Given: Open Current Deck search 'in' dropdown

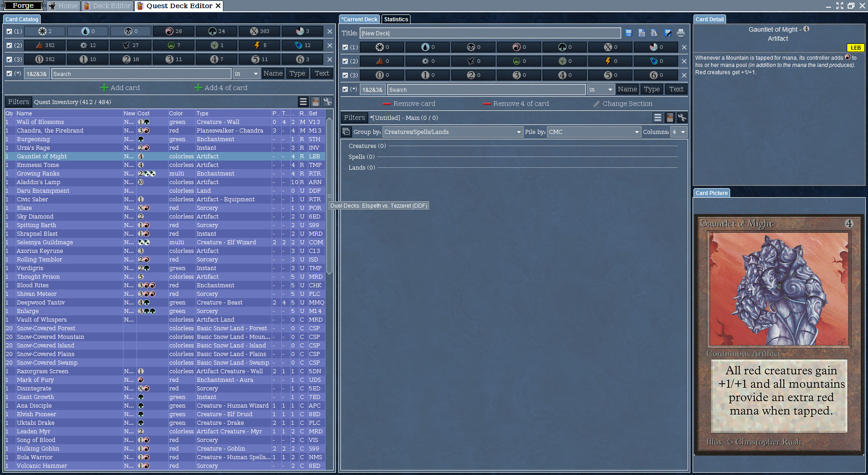Looking at the screenshot, I should click(x=600, y=89).
